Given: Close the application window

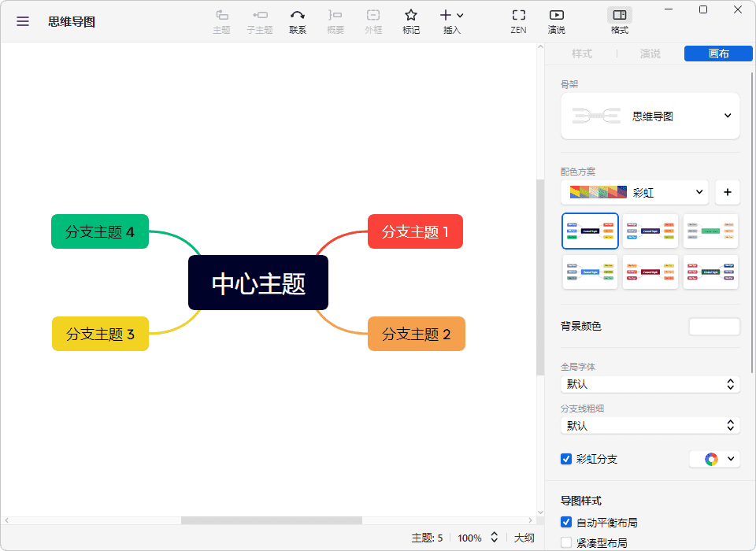Looking at the screenshot, I should click(738, 9).
